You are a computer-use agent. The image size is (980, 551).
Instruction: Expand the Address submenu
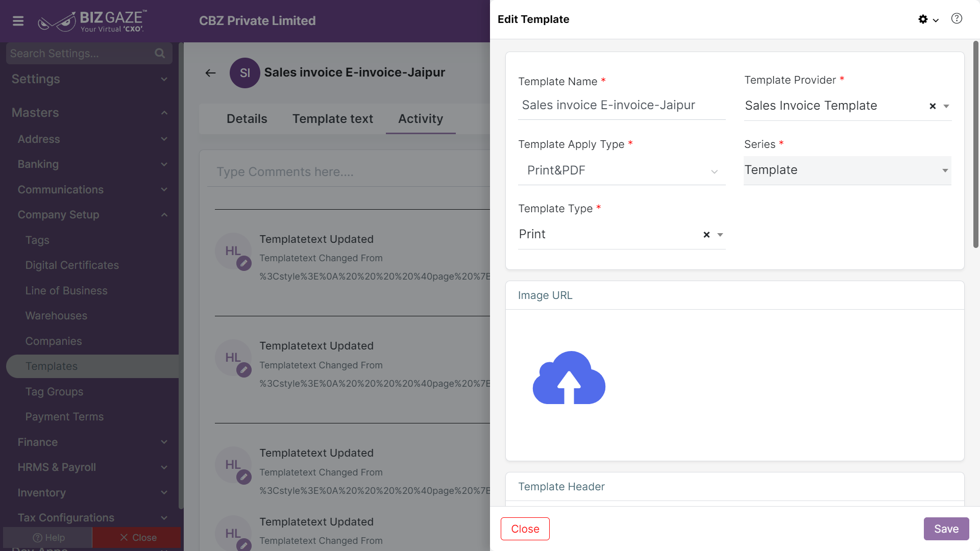pos(164,139)
